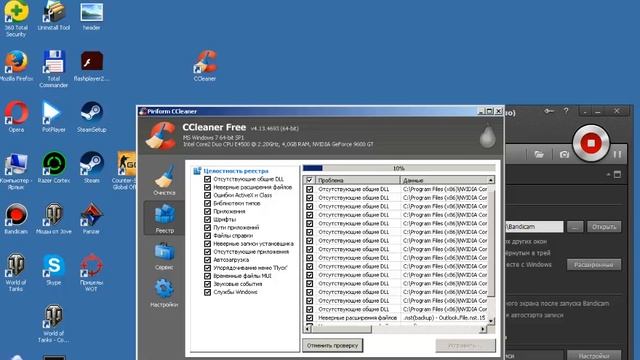The image size is (640, 360).
Task: Click Bandicam camera screenshot icon
Action: tap(564, 154)
